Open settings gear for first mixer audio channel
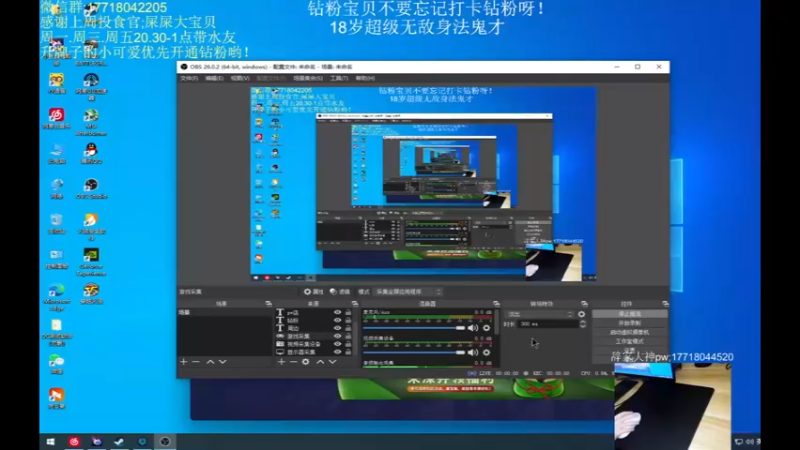Screen dimensions: 800x450 pos(486,328)
